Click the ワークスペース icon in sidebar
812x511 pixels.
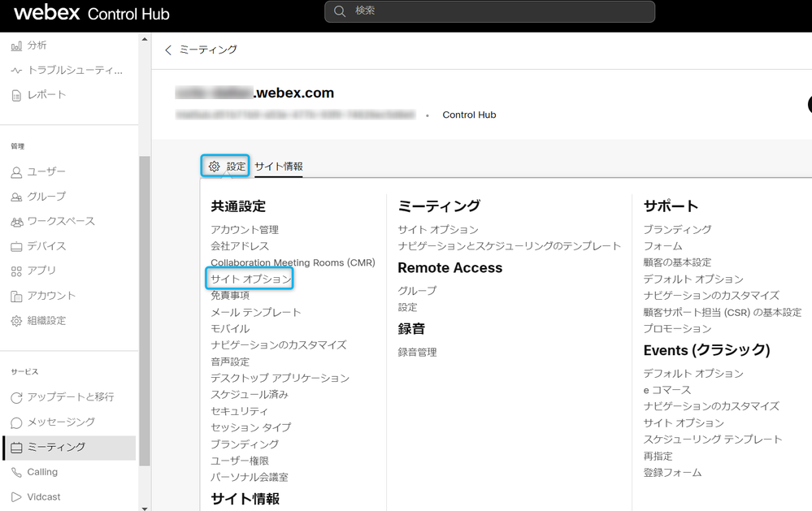pyautogui.click(x=16, y=222)
